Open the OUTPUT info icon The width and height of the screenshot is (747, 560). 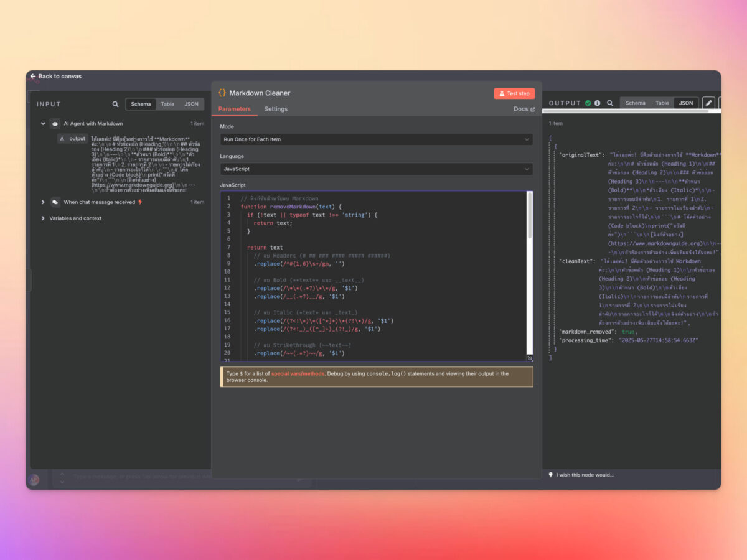[x=598, y=103]
